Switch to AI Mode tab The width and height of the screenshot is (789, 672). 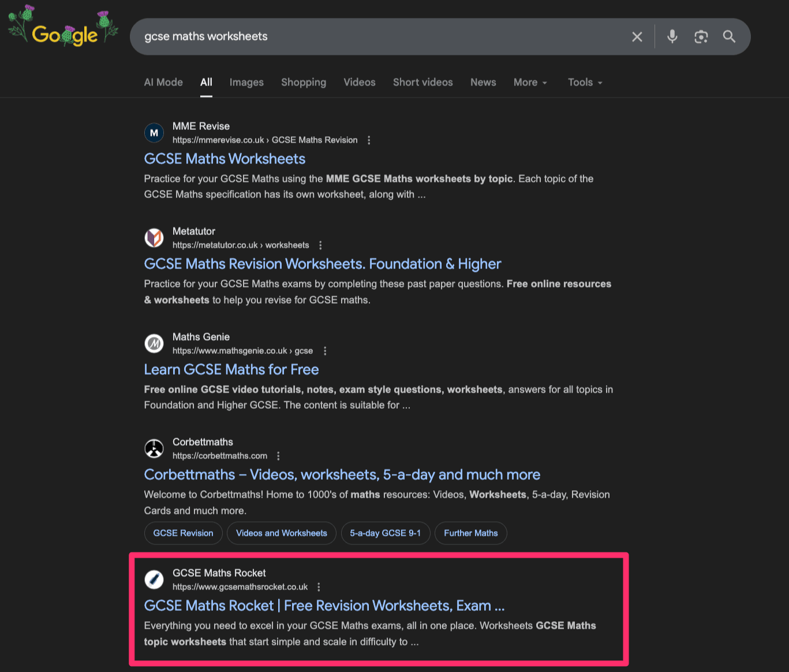tap(163, 83)
